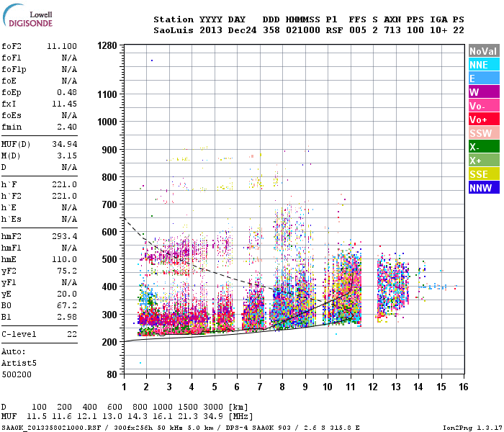504x432 pixels.
Task: Click the 16 MHz x-axis label
Action: (x=463, y=387)
